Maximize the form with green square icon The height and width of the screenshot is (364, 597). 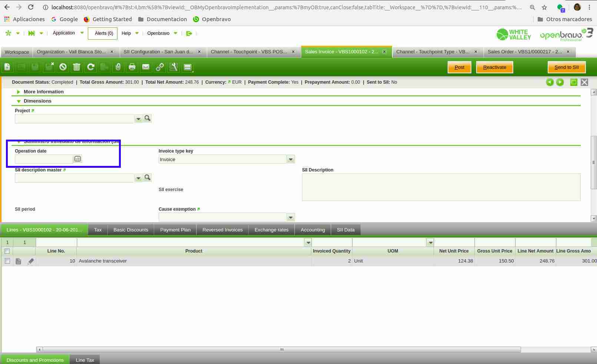(x=574, y=82)
